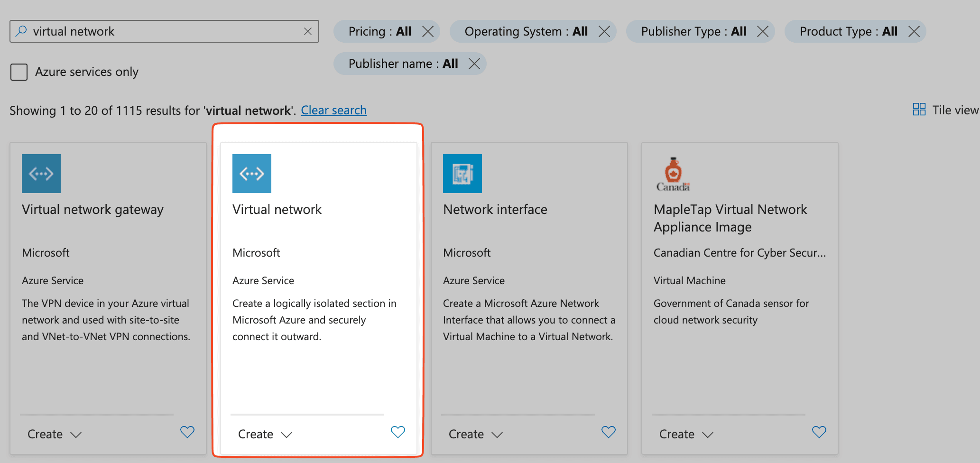Click the Virtual Machine product type text
980x463 pixels.
tap(690, 280)
